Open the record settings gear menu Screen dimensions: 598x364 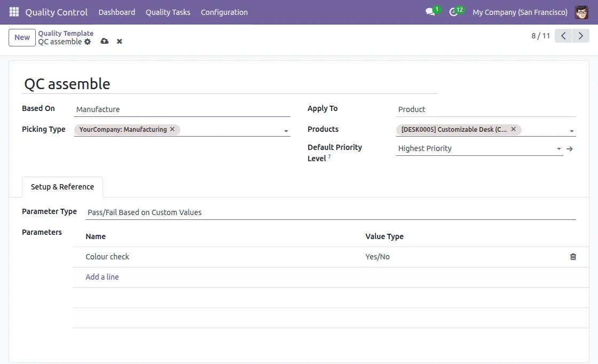(88, 42)
